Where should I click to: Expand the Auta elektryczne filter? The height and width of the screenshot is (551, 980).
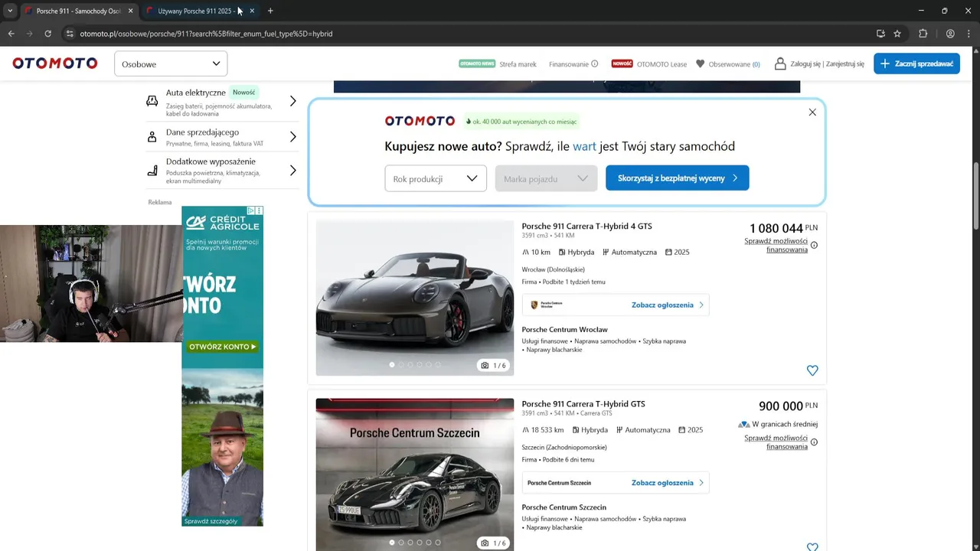point(221,100)
